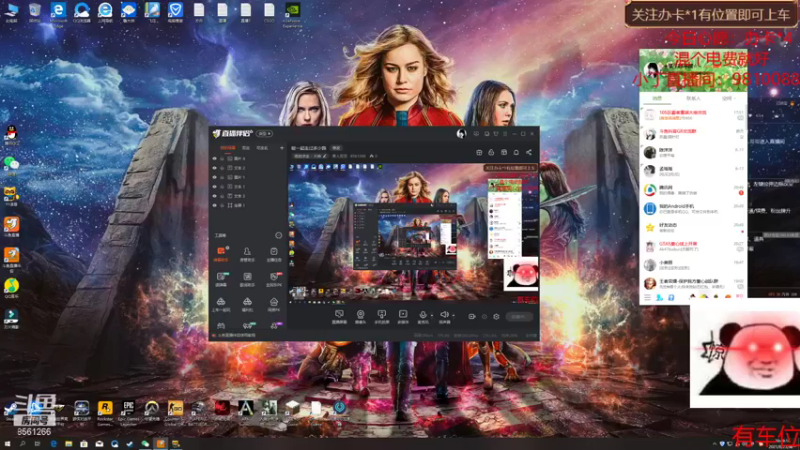
Task: Open the 房管助手 tool
Action: pos(247,254)
